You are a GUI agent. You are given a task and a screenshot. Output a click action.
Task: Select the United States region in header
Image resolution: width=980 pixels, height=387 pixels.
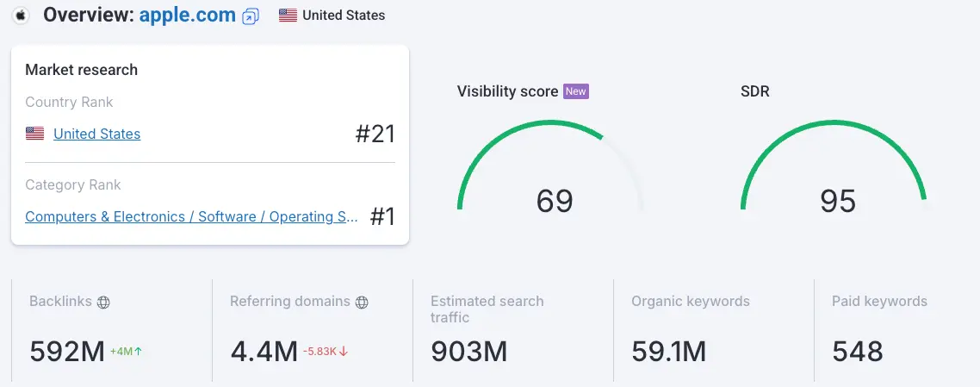[344, 16]
